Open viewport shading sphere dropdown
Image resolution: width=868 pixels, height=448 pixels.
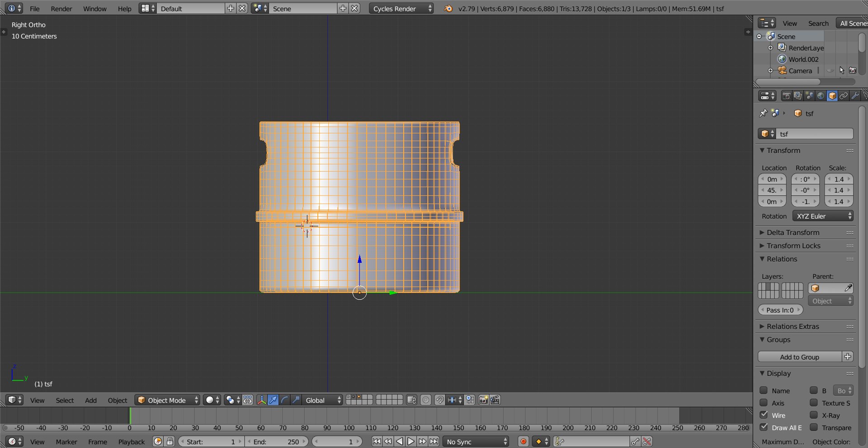tap(212, 400)
